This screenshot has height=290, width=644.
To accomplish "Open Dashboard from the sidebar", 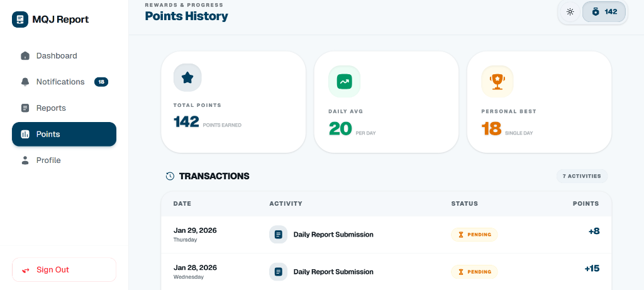I will pyautogui.click(x=57, y=56).
